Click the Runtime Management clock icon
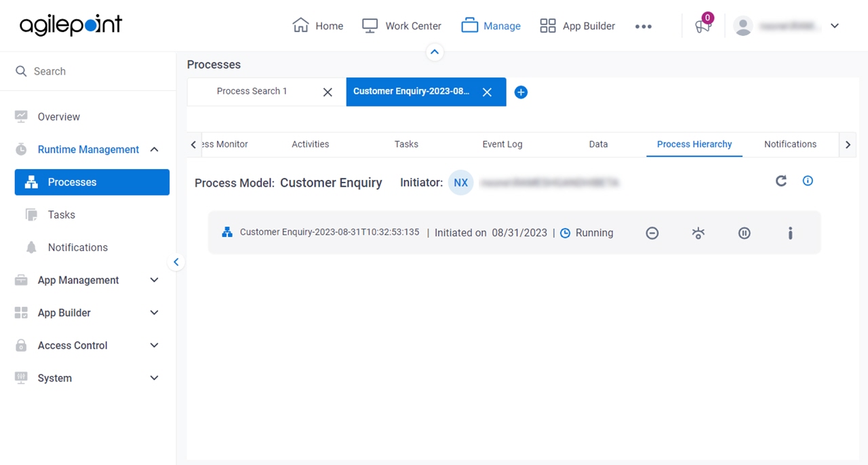The width and height of the screenshot is (868, 465). pyautogui.click(x=21, y=149)
